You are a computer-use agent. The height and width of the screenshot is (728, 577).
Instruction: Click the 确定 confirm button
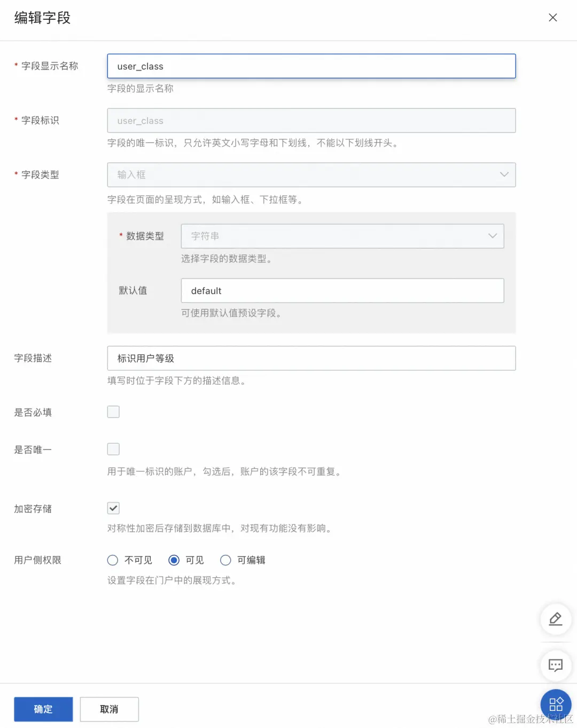43,709
